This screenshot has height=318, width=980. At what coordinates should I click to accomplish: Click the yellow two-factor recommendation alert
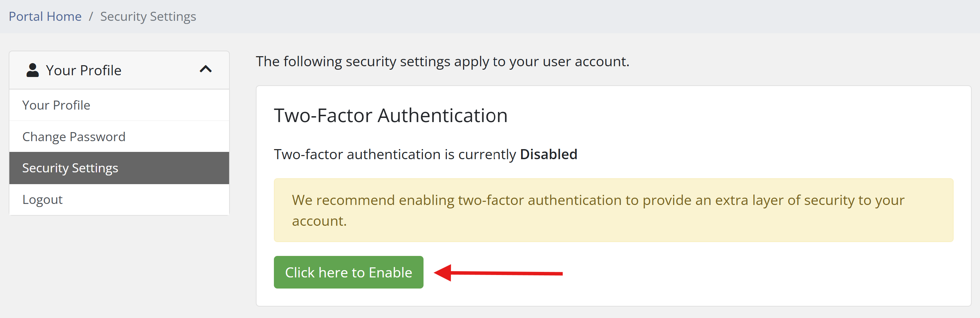point(613,210)
